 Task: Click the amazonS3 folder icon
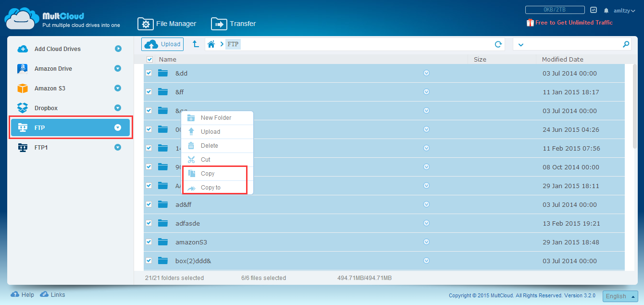pyautogui.click(x=163, y=242)
